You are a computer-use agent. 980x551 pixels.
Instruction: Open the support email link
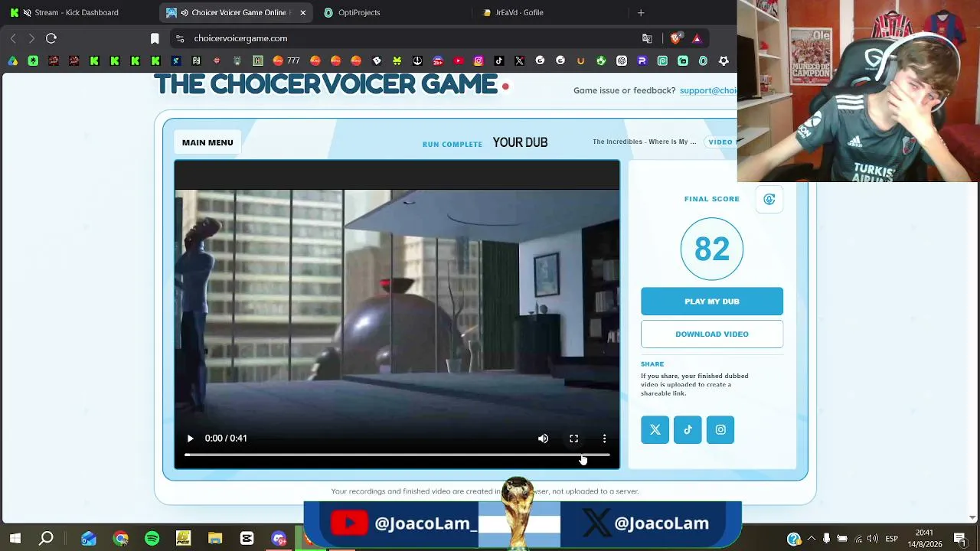tap(708, 90)
